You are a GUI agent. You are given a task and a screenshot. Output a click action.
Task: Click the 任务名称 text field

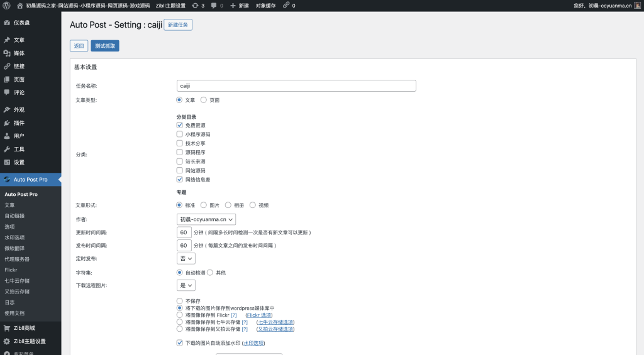click(x=296, y=85)
